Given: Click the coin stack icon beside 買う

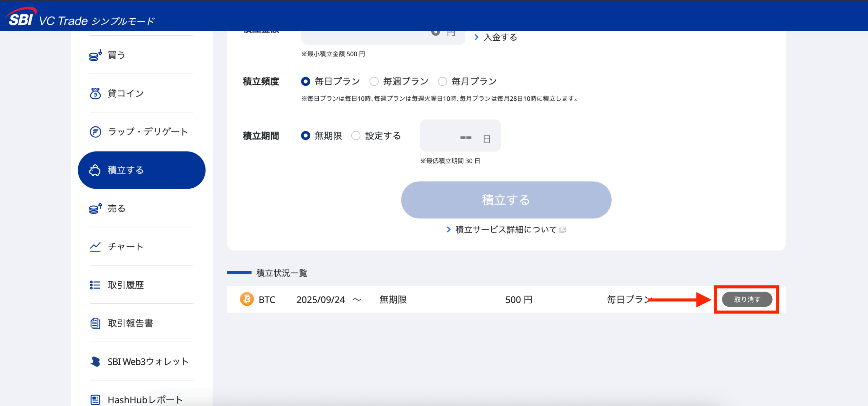Looking at the screenshot, I should 95,55.
